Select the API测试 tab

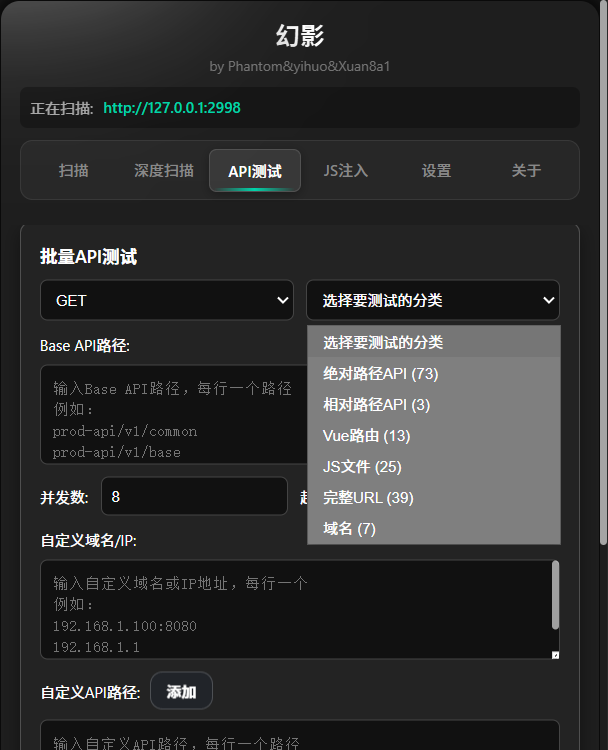254,171
